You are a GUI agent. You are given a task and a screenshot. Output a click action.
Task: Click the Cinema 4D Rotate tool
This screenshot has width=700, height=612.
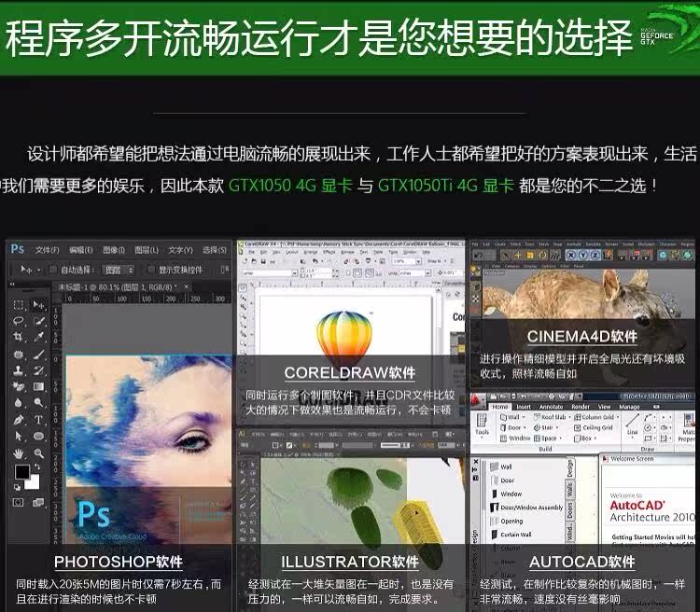(x=542, y=256)
